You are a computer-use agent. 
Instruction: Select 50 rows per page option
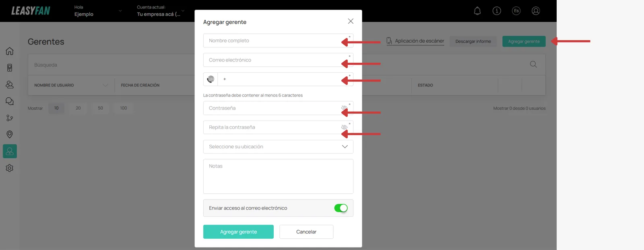(100, 108)
